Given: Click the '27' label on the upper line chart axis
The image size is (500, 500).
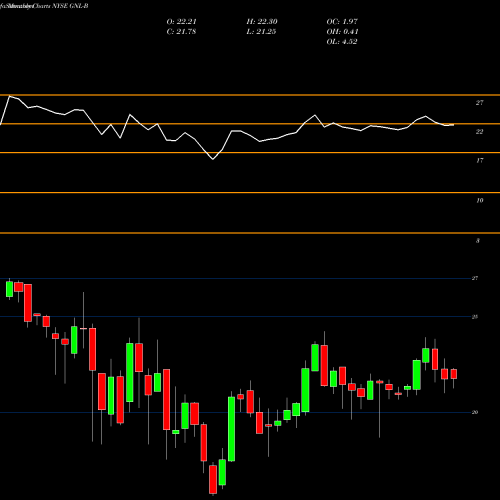Looking at the screenshot, I should 479,103.
